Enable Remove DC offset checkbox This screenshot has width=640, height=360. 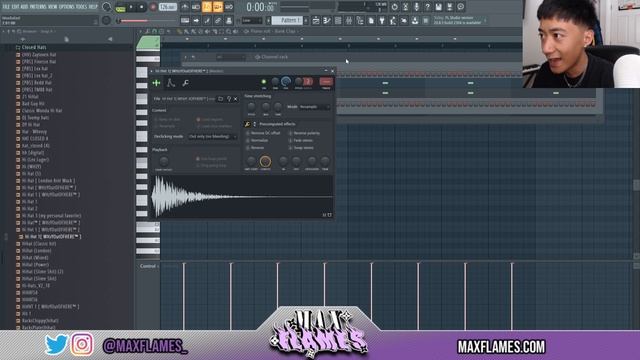248,133
